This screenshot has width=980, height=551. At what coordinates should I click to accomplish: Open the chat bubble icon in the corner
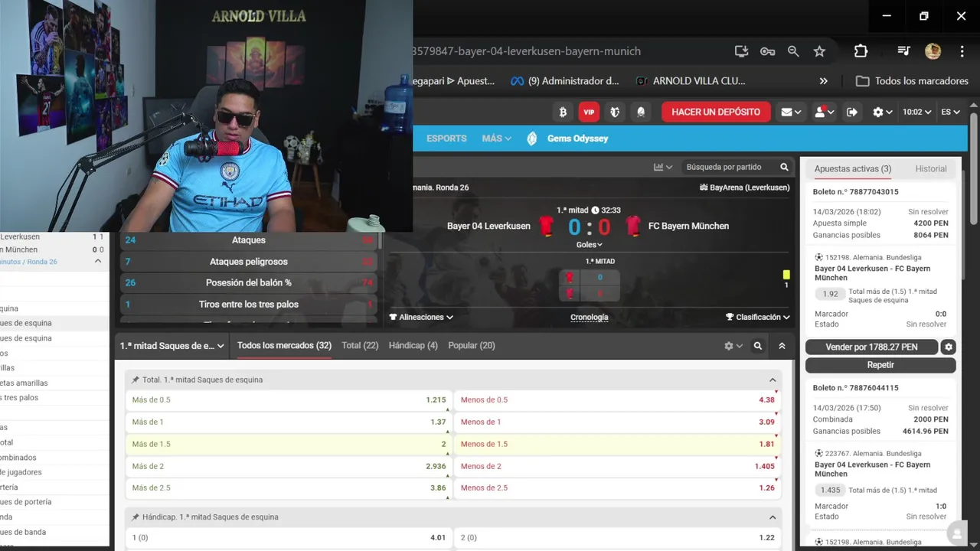(x=955, y=533)
